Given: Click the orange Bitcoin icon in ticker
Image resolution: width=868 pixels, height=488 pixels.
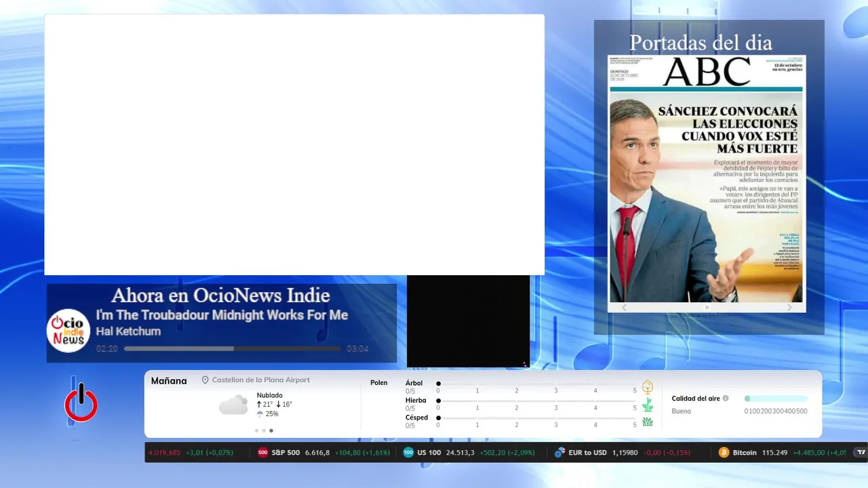Looking at the screenshot, I should [x=724, y=452].
